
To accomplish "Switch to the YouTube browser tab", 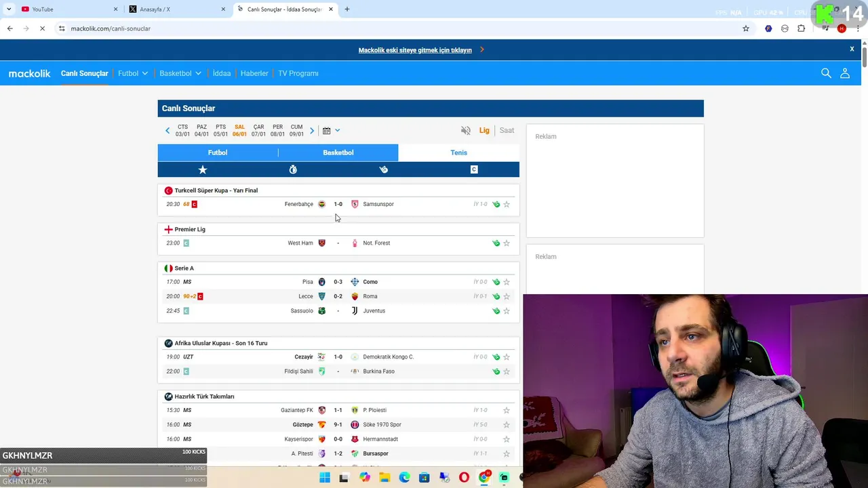I will [x=68, y=9].
